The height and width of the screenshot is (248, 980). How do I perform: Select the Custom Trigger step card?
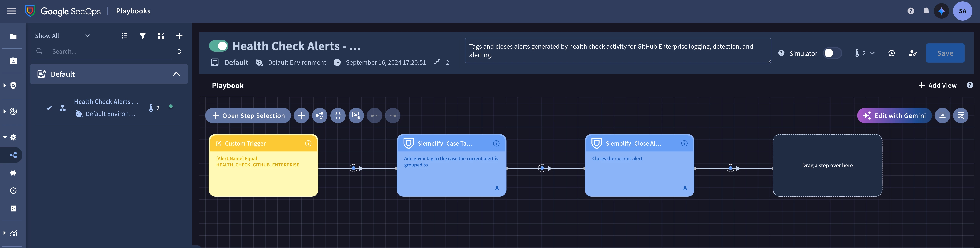(x=263, y=166)
